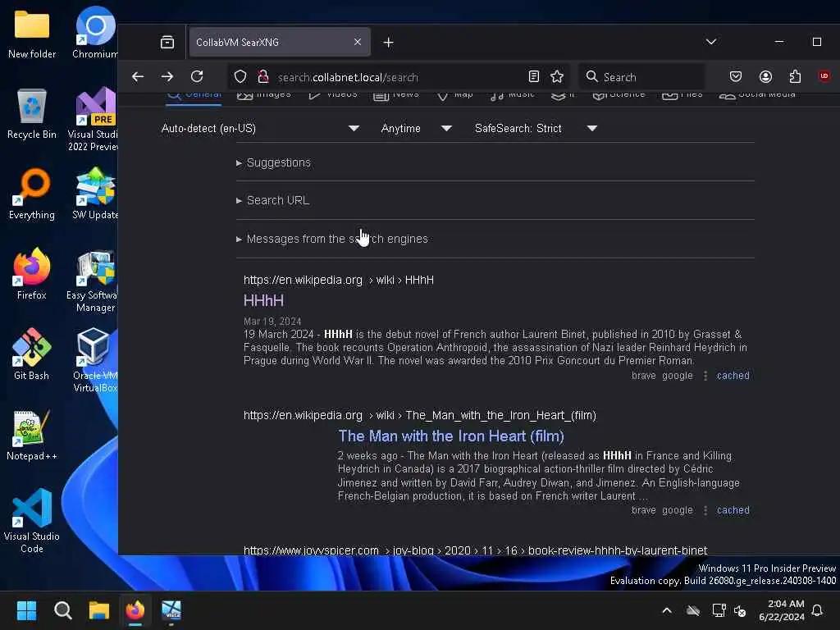This screenshot has width=840, height=630.
Task: Open the Recycle Bin desktop icon
Action: click(32, 114)
